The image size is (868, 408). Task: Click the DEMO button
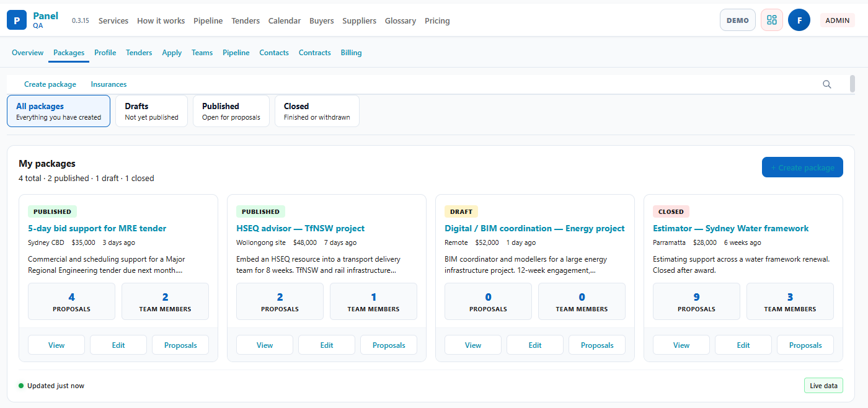point(738,20)
